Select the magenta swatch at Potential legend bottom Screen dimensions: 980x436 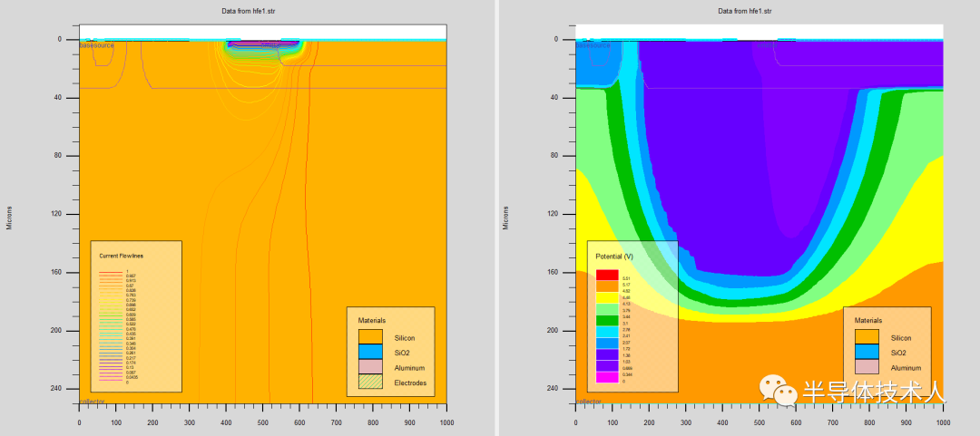(606, 377)
